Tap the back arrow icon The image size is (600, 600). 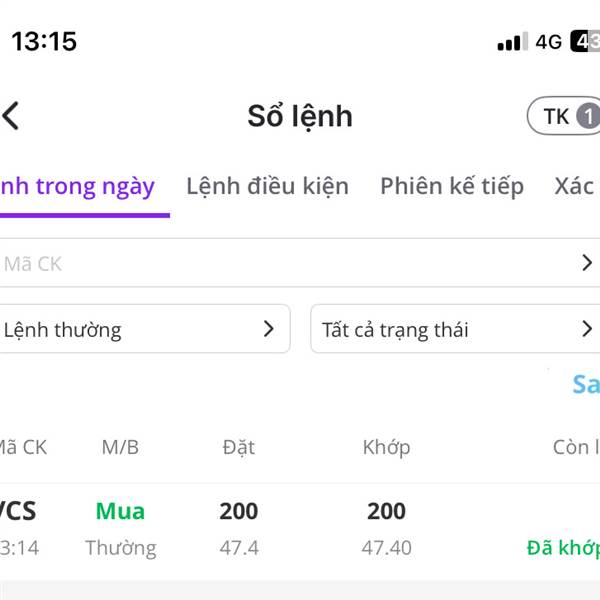tap(11, 116)
